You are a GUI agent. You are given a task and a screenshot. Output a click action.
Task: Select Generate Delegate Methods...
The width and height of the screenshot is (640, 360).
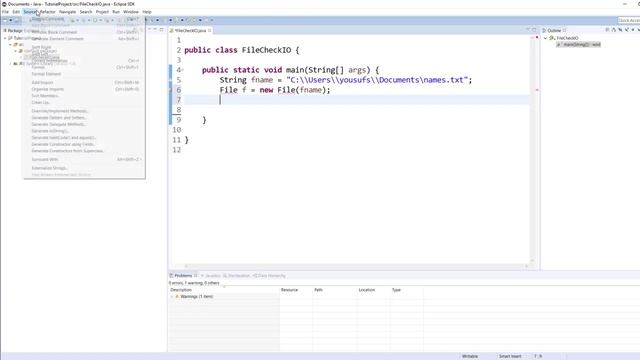pos(84,124)
